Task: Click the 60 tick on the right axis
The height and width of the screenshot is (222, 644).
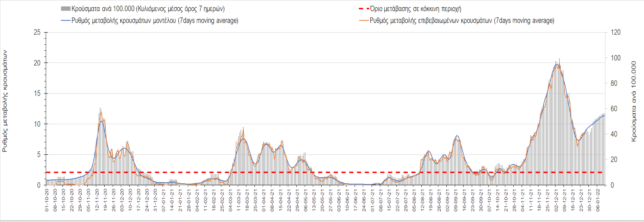Action: coord(614,109)
